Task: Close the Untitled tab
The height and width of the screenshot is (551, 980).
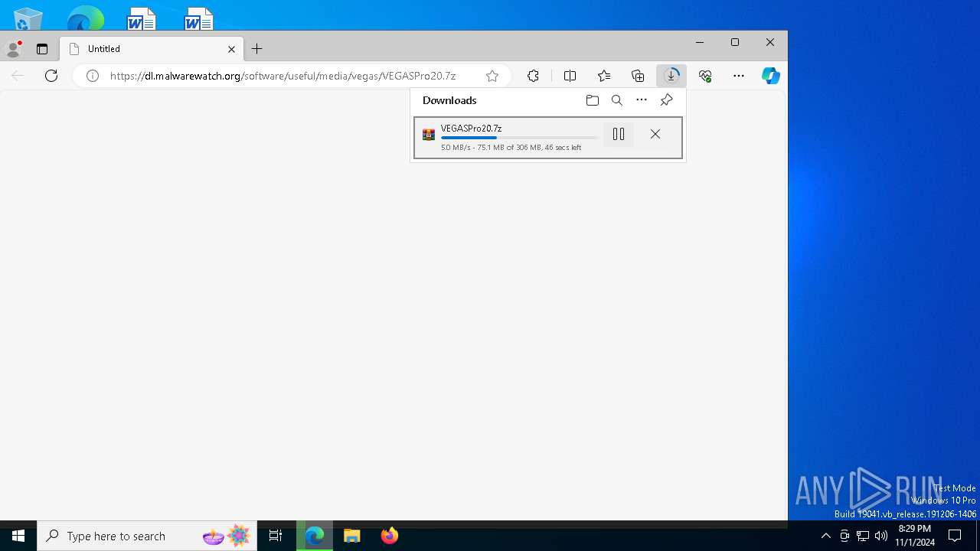Action: (x=231, y=49)
